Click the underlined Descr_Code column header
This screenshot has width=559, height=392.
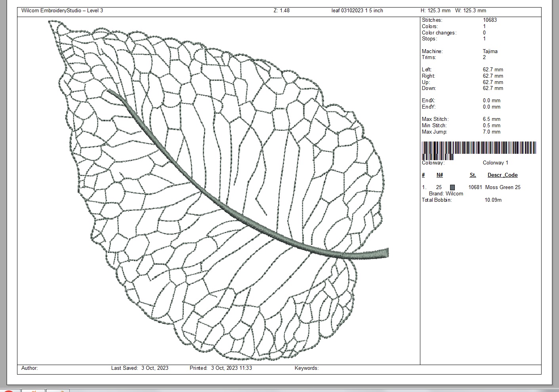502,175
